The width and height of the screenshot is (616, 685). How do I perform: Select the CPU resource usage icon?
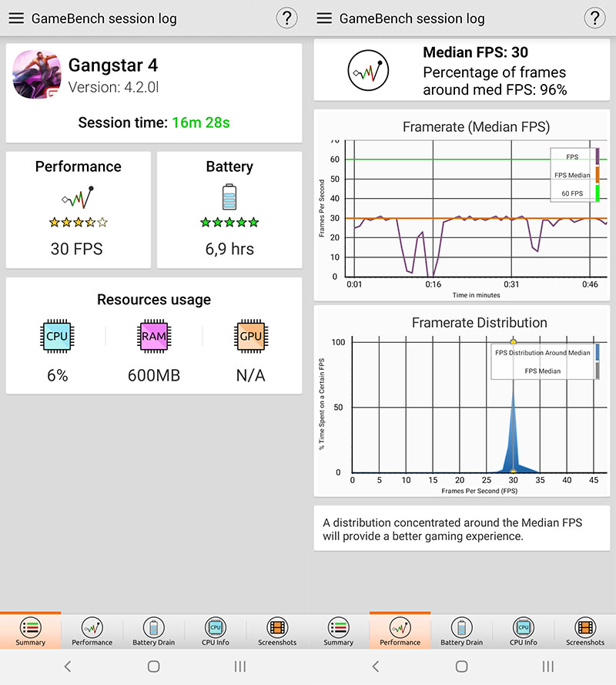pos(57,336)
